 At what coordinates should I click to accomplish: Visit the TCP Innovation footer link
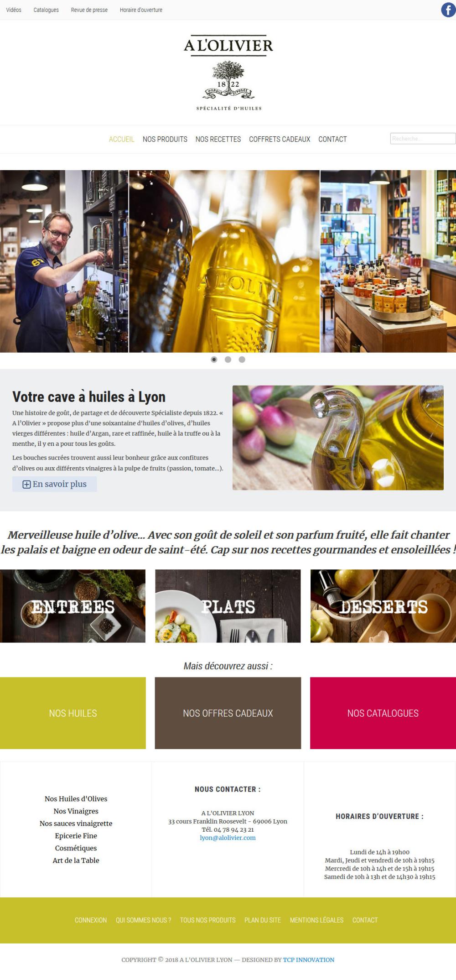pyautogui.click(x=309, y=960)
